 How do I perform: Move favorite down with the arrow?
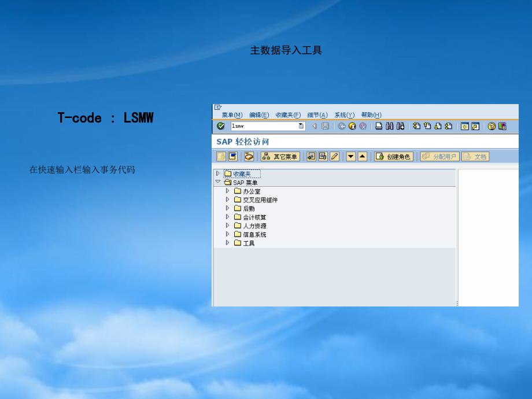(x=351, y=156)
